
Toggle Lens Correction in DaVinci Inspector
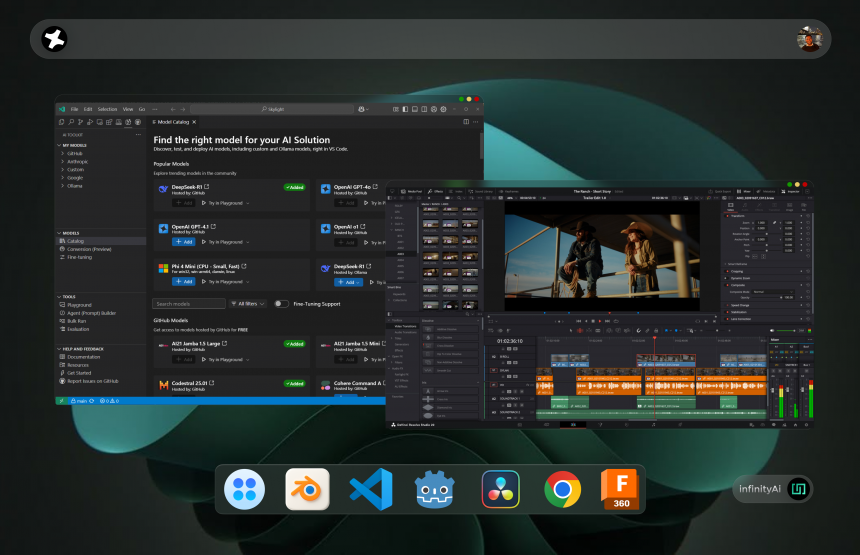[x=727, y=319]
